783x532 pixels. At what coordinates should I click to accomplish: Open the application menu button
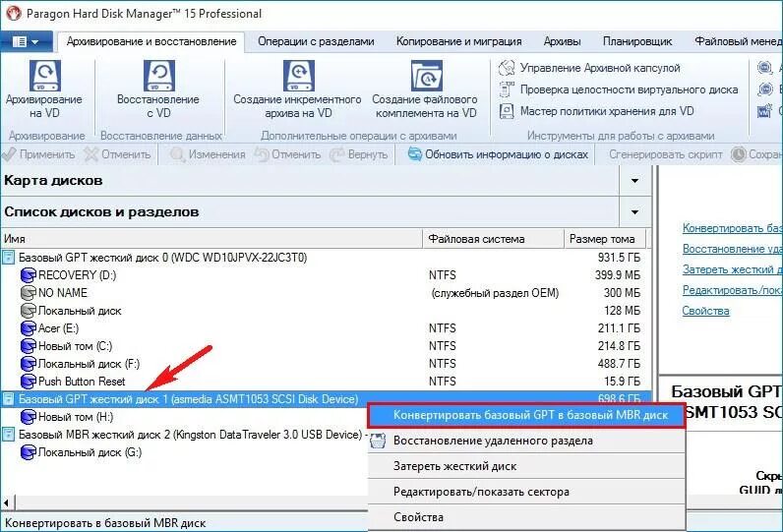click(26, 41)
